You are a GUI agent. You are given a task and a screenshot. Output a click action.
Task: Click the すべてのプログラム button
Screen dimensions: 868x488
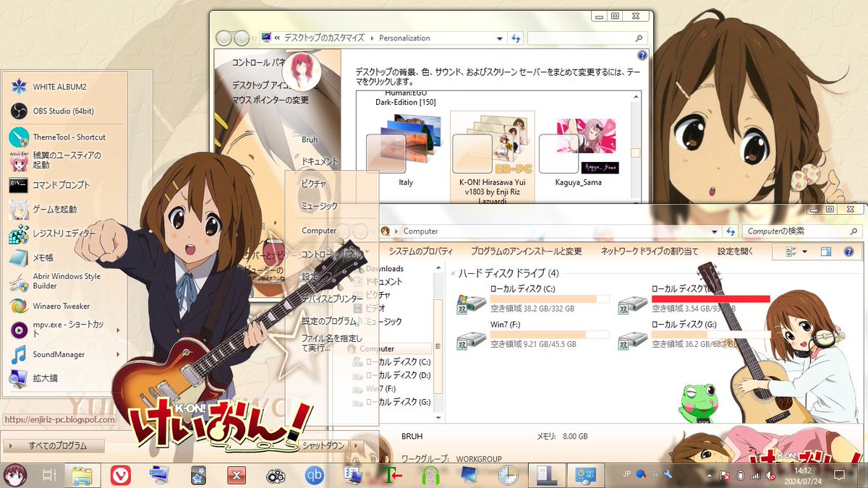tap(54, 445)
